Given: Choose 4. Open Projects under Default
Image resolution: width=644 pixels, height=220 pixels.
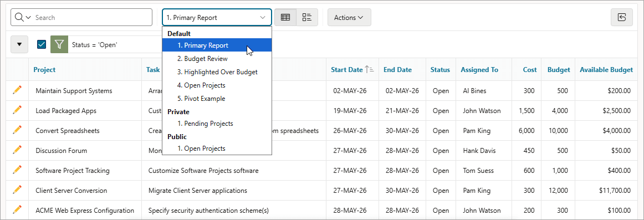Looking at the screenshot, I should pos(217,85).
